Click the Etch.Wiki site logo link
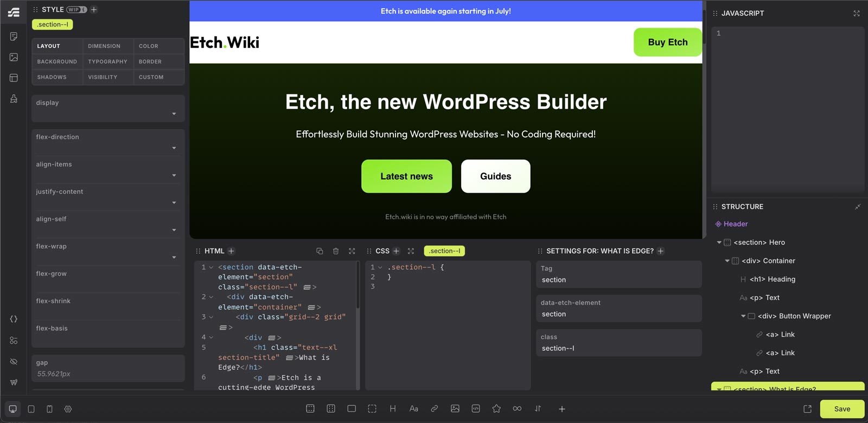The image size is (868, 423). [225, 42]
